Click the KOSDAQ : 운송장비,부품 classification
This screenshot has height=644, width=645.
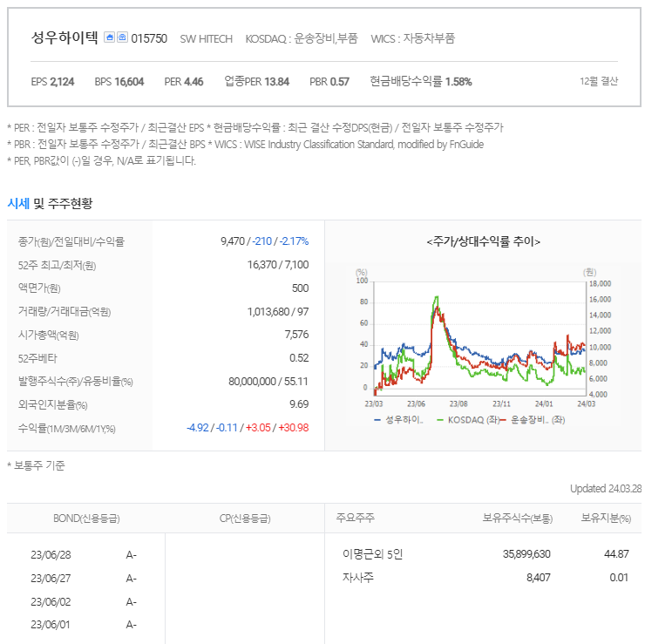pyautogui.click(x=302, y=38)
